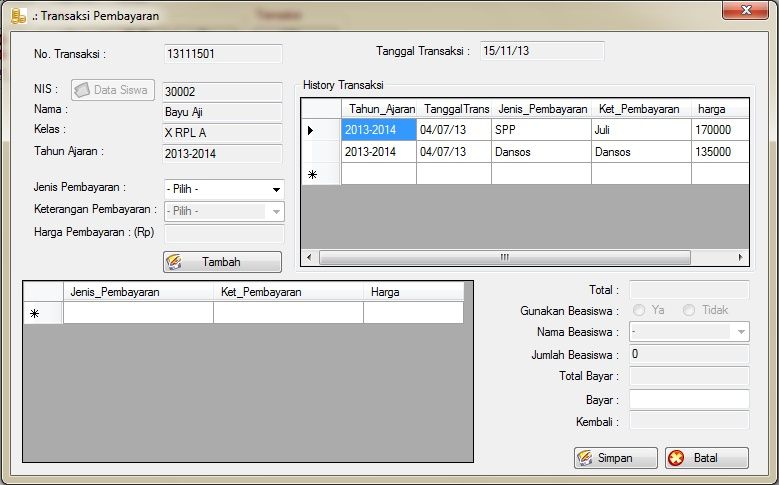Click the Data Siswa button
The image size is (779, 485).
113,90
